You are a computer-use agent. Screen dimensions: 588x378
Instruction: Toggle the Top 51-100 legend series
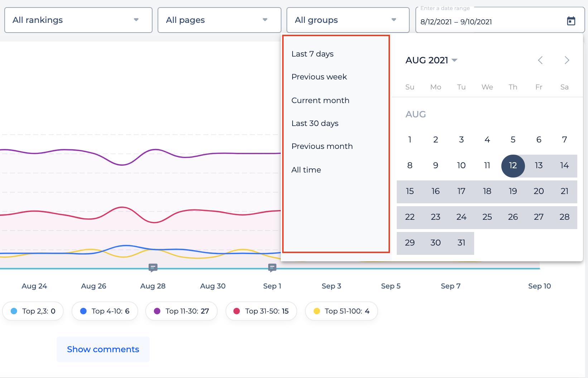(x=341, y=311)
